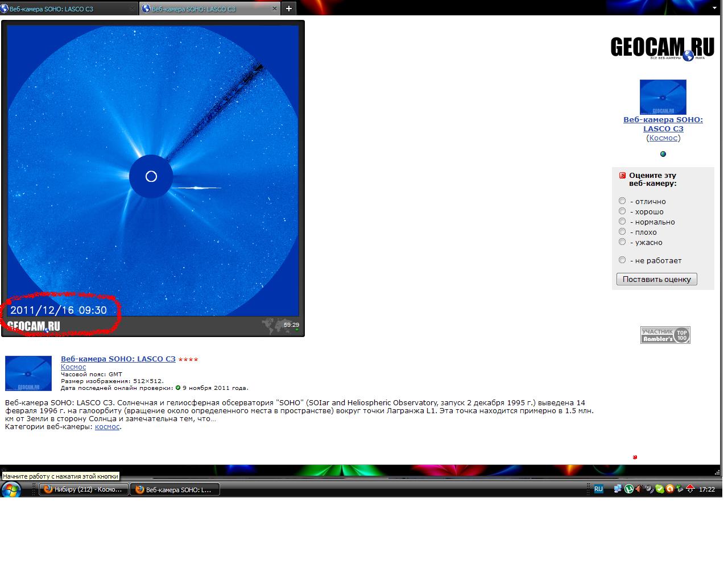
Task: Open the Windows Start orb
Action: click(x=11, y=489)
